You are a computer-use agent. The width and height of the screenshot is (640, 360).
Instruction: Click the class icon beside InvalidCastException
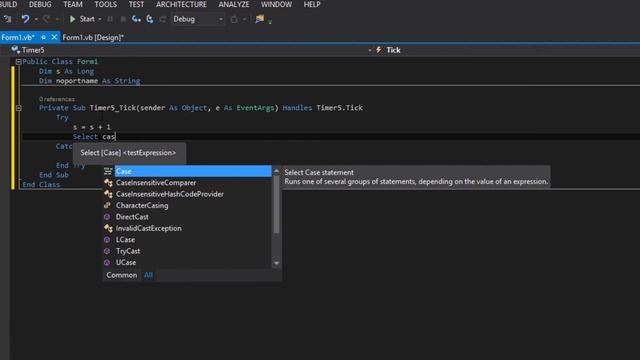click(x=108, y=229)
